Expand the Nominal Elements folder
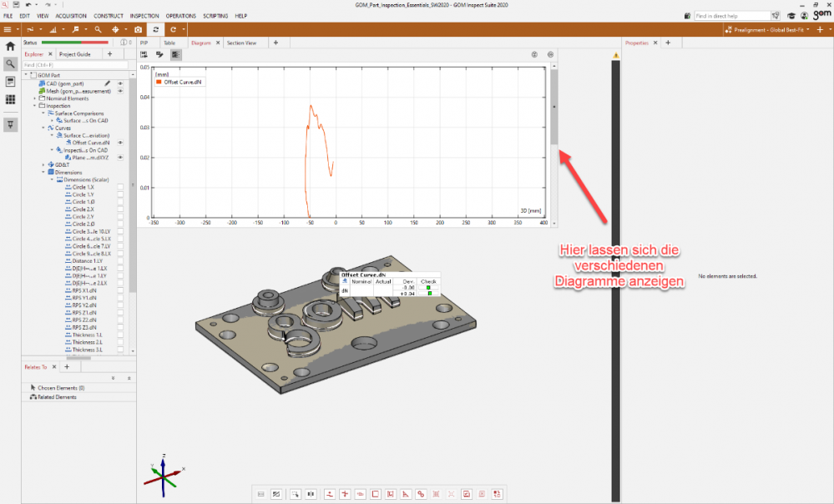 click(35, 98)
